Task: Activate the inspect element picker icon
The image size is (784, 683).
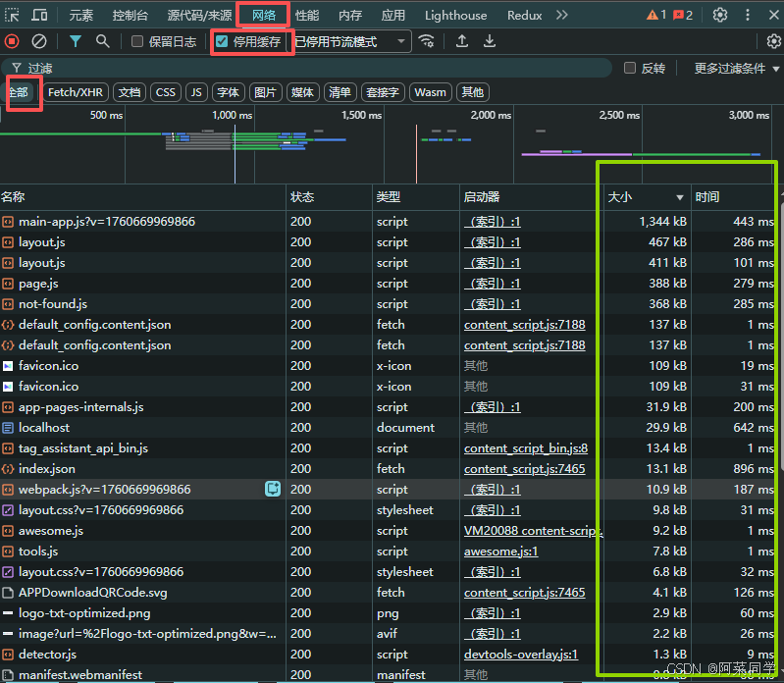Action: point(12,15)
